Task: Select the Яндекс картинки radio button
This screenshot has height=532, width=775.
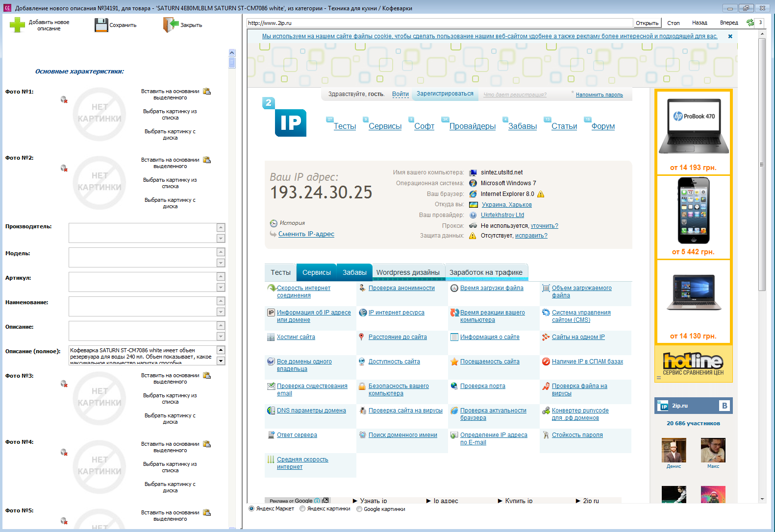Action: point(302,509)
